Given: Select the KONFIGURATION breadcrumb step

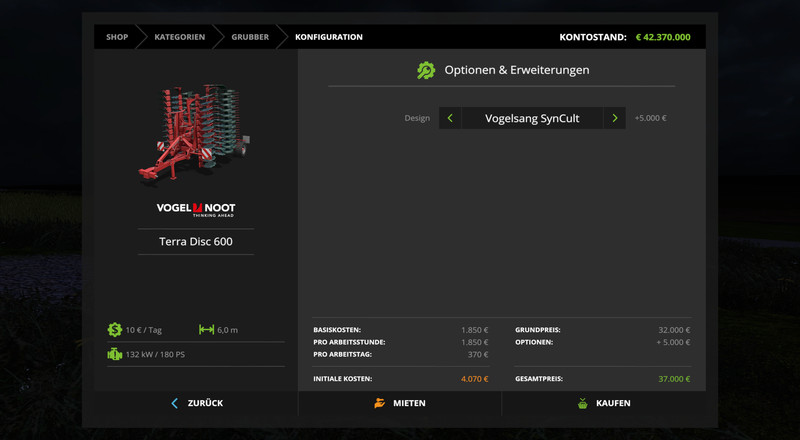Looking at the screenshot, I should [x=328, y=37].
